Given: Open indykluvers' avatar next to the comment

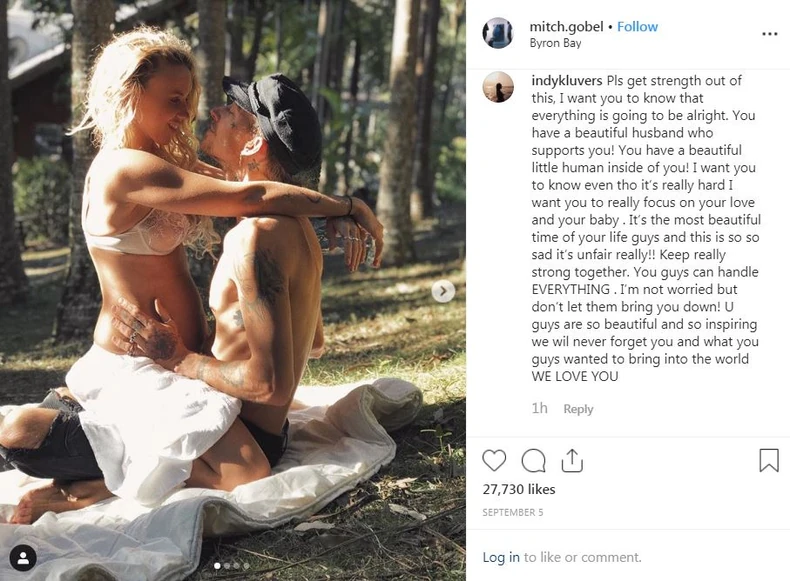Looking at the screenshot, I should pyautogui.click(x=498, y=87).
